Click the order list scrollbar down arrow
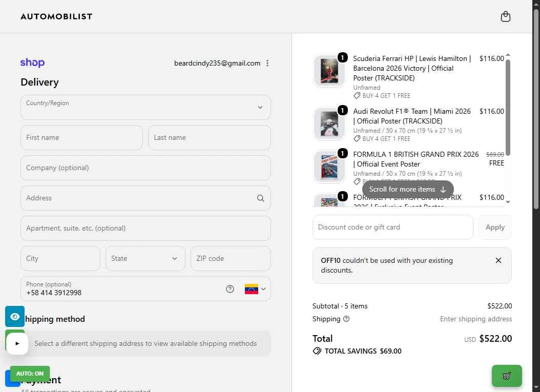Screen dimensions: 540x392 click(x=508, y=202)
